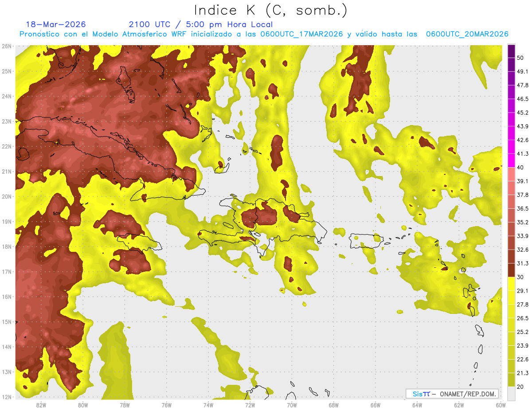Click the bright yellow colorbar segment between 29.1 and 30

511,284
